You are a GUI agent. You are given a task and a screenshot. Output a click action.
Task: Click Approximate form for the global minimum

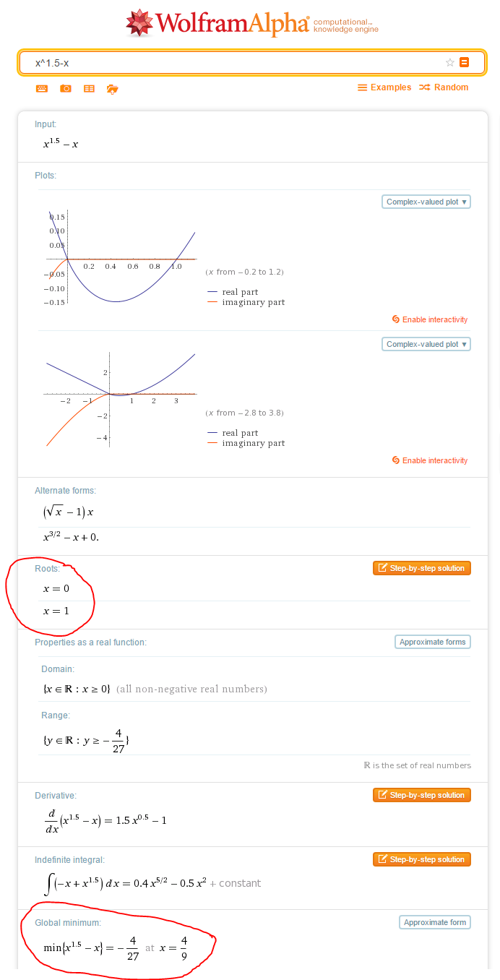click(x=434, y=922)
